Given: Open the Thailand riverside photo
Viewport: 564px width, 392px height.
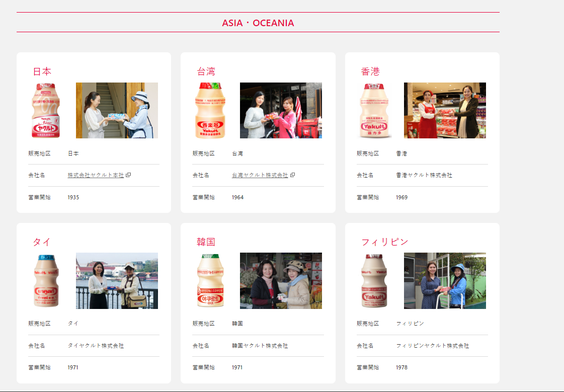Looking at the screenshot, I should click(117, 281).
